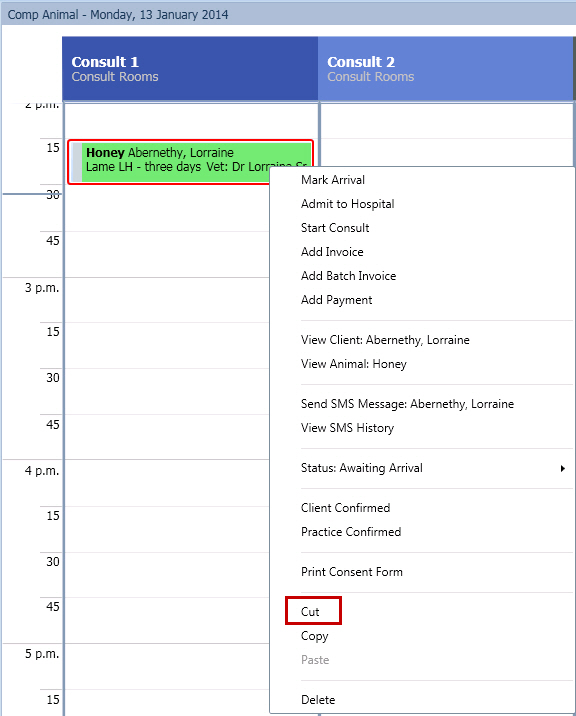Select the Consult 2 column header
576x716 pixels.
(446, 68)
